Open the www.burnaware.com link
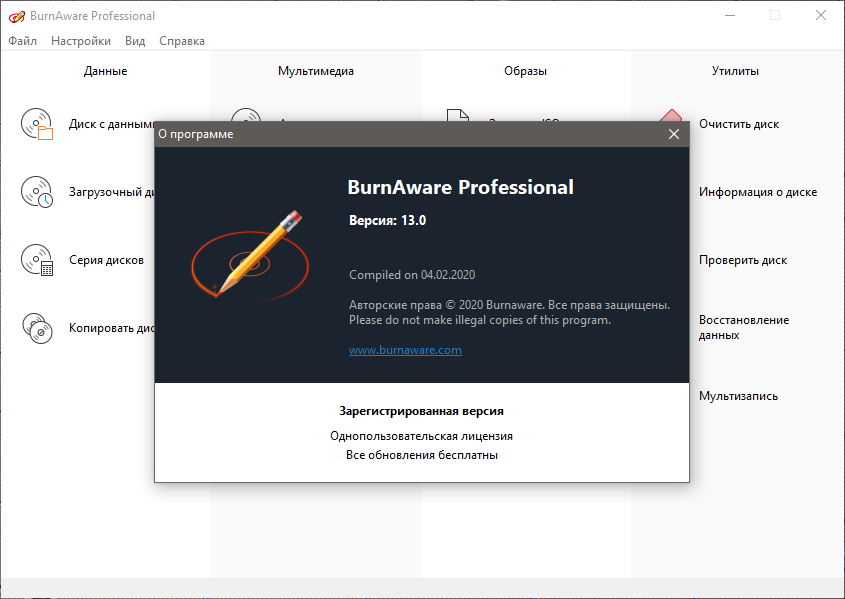Image resolution: width=845 pixels, height=599 pixels. (x=405, y=350)
